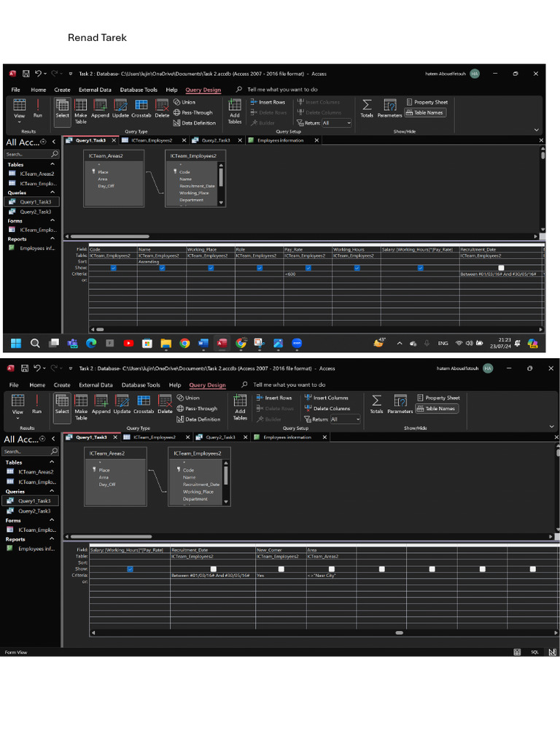This screenshot has height=747, width=560.
Task: Toggle Show checkbox under Role column
Action: tap(260, 268)
